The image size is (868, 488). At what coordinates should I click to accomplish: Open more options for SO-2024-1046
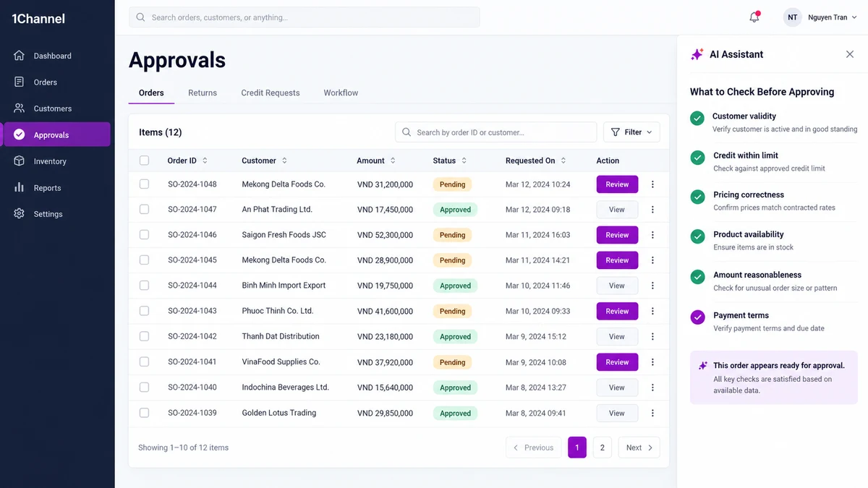[652, 235]
